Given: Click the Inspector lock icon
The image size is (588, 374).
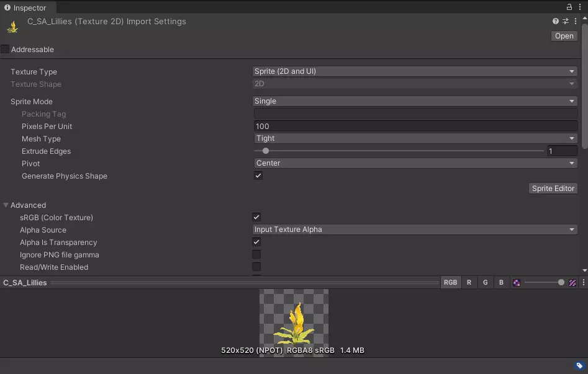Looking at the screenshot, I should [569, 7].
